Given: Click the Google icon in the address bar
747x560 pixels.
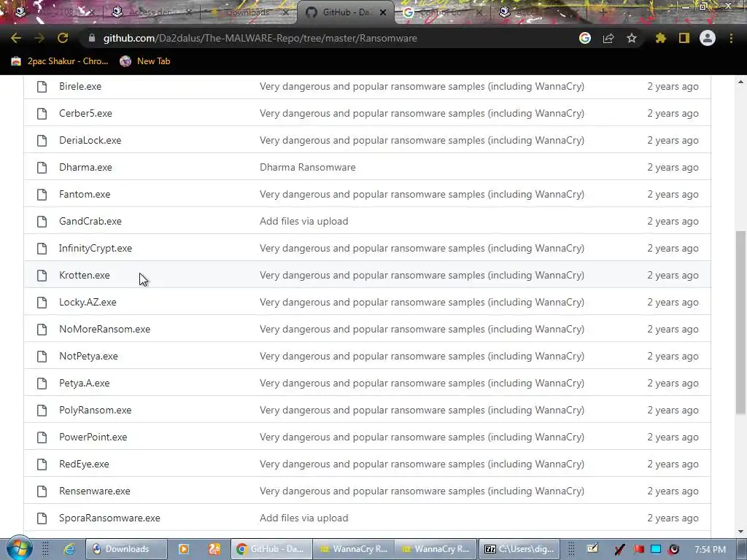Looking at the screenshot, I should tap(585, 38).
